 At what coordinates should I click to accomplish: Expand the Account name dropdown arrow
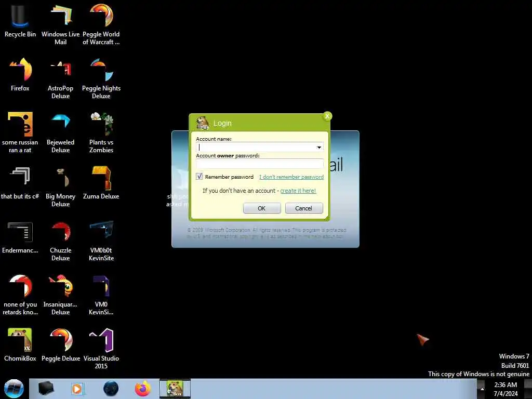[x=319, y=147]
